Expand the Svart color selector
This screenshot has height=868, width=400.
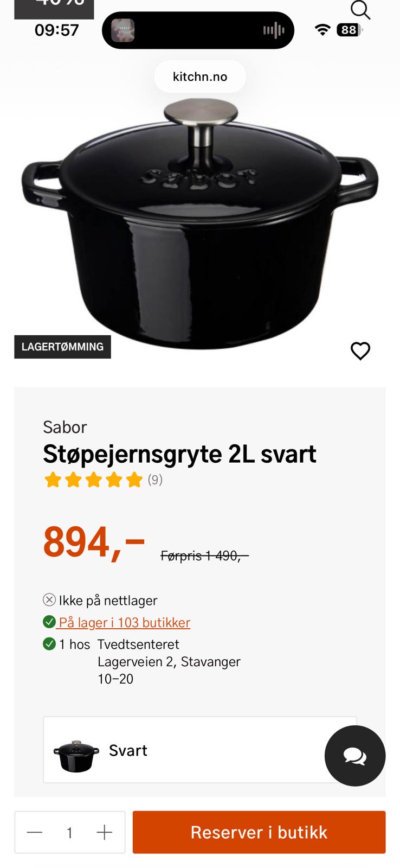tap(200, 750)
